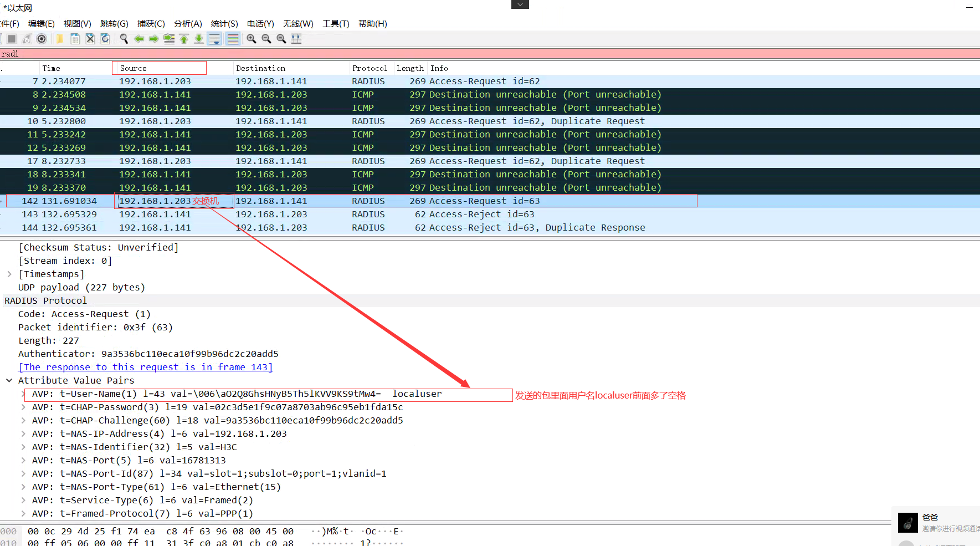Screen dimensions: 980x546
Task: Go back to previous packet arrow
Action: (x=139, y=39)
